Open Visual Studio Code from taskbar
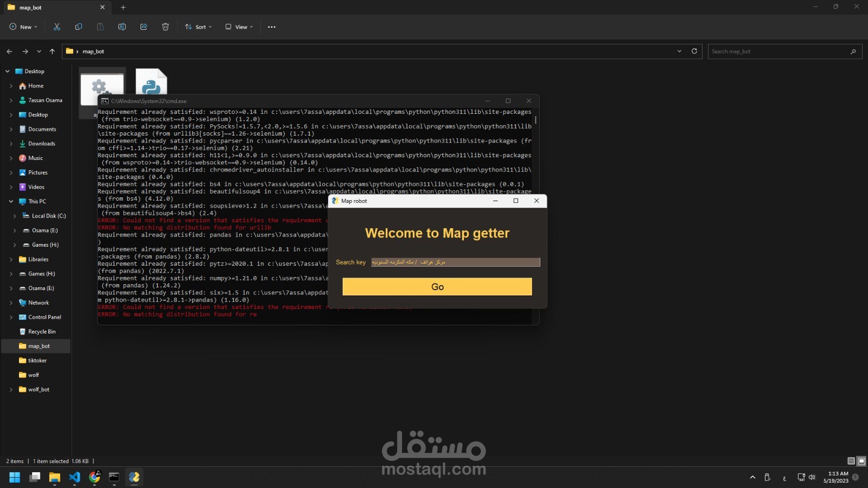 tap(75, 477)
